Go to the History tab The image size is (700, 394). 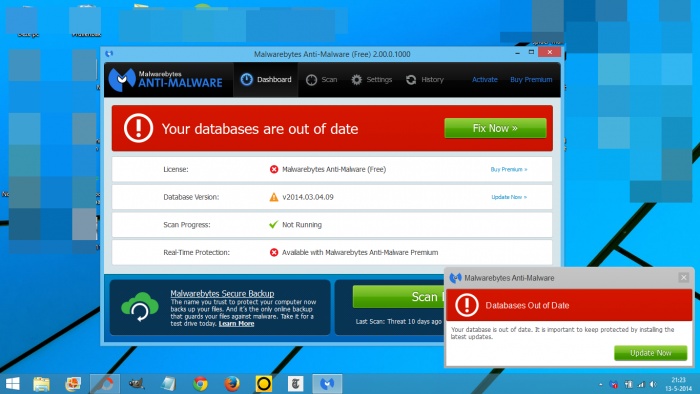coord(425,80)
